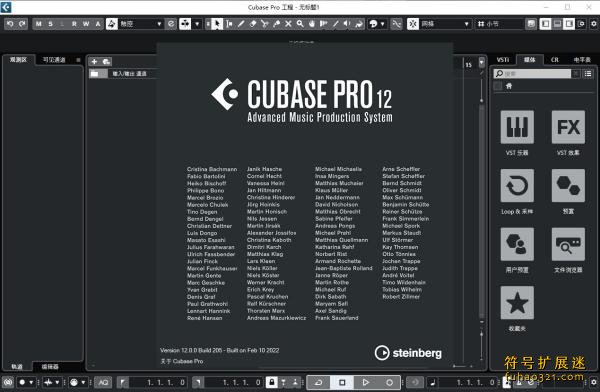The height and width of the screenshot is (392, 600).
Task: Click the Redo arrow in toolbar
Action: (22, 24)
